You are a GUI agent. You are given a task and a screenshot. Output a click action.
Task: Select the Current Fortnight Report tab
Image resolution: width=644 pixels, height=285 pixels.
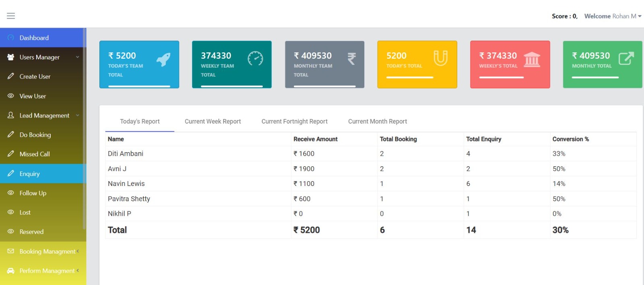tap(294, 122)
